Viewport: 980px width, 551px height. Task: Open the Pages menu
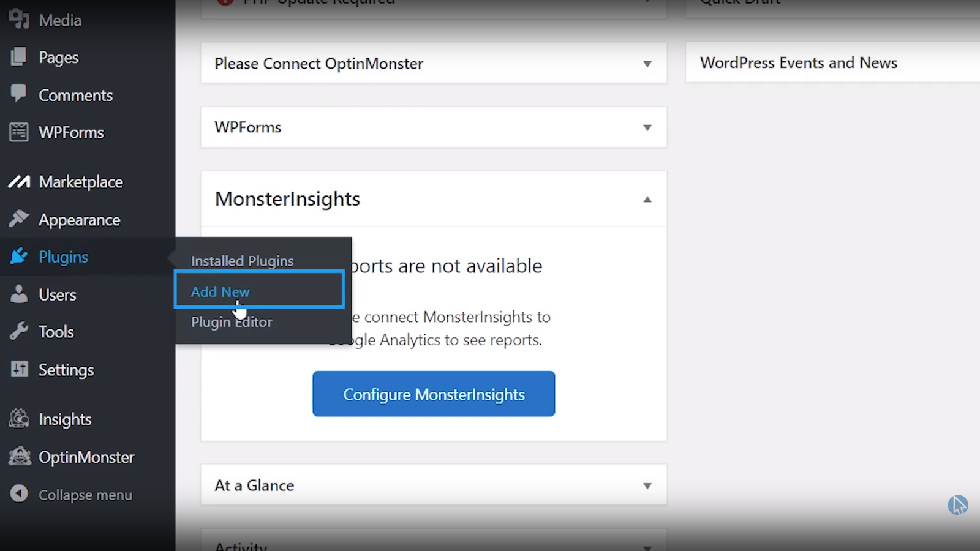[59, 58]
